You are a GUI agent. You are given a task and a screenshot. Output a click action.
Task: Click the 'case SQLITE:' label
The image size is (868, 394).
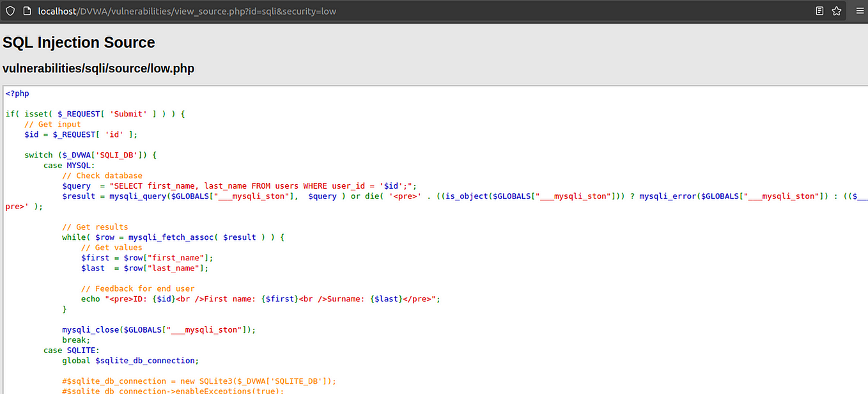(x=70, y=350)
